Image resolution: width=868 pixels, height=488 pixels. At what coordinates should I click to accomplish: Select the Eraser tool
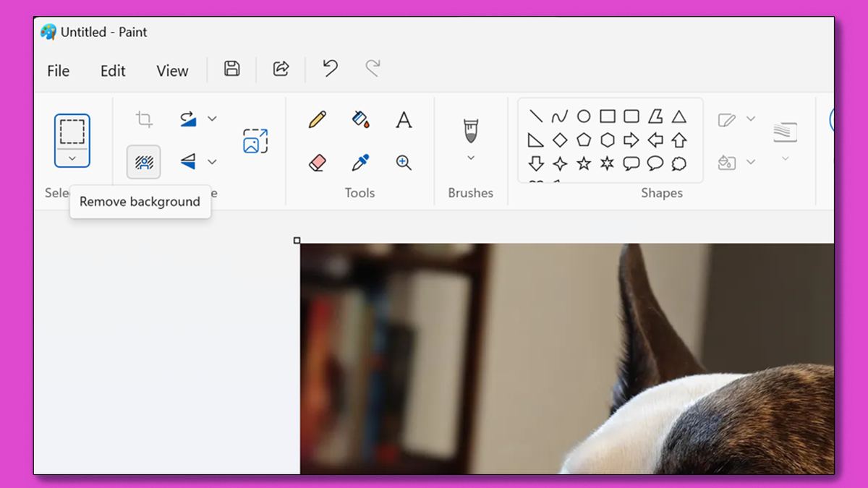316,162
